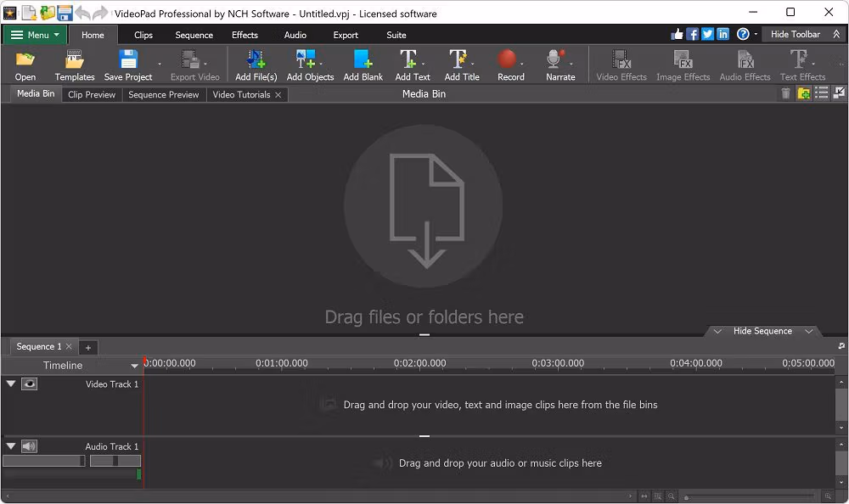Open the Save Project dropdown arrow

click(160, 64)
